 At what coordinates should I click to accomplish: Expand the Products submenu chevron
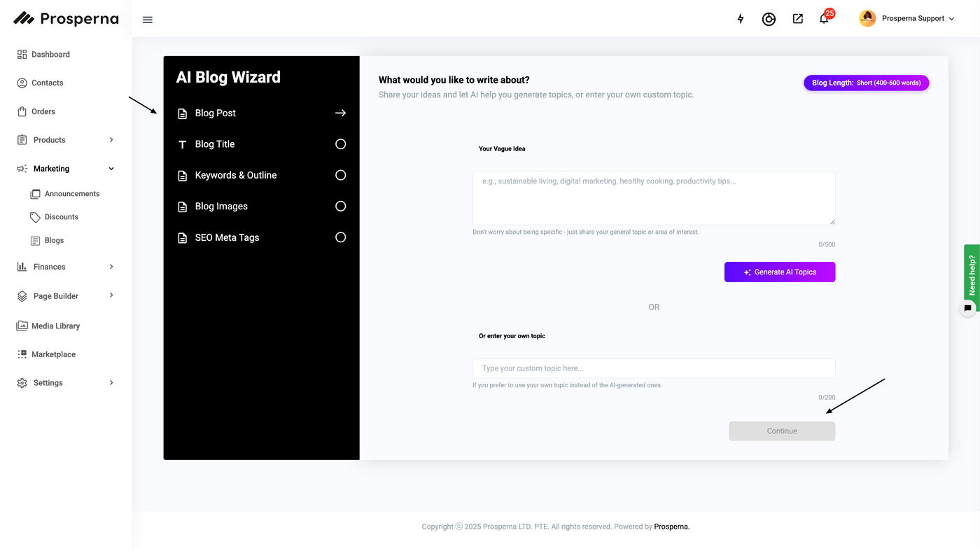point(111,140)
